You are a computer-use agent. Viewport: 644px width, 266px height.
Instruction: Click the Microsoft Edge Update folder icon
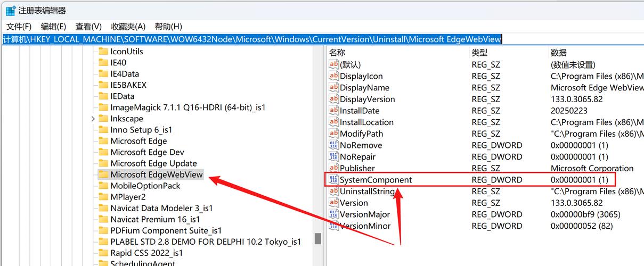click(103, 163)
